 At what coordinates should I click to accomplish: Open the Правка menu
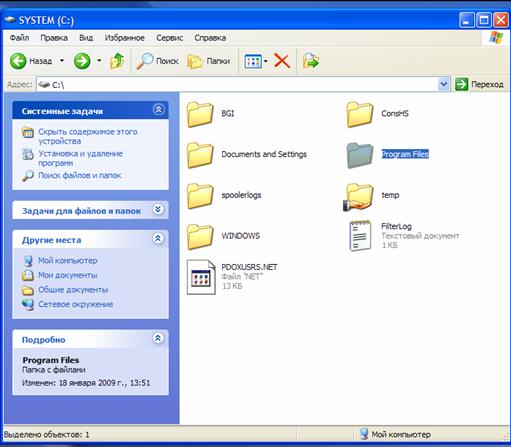54,38
